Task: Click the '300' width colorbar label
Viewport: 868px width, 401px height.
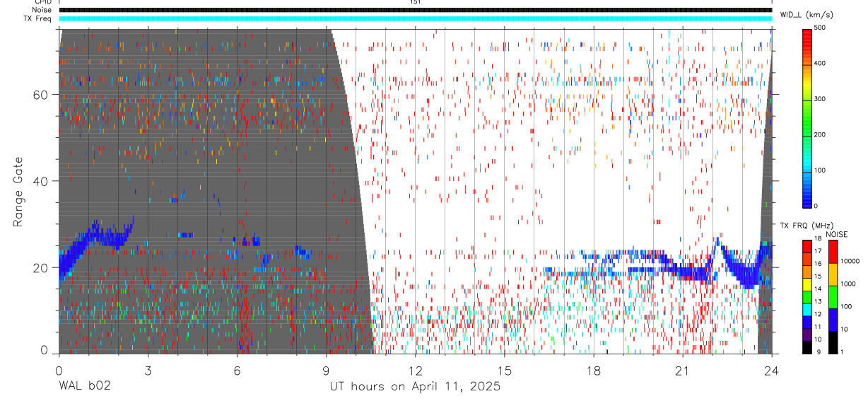Action: pos(820,99)
